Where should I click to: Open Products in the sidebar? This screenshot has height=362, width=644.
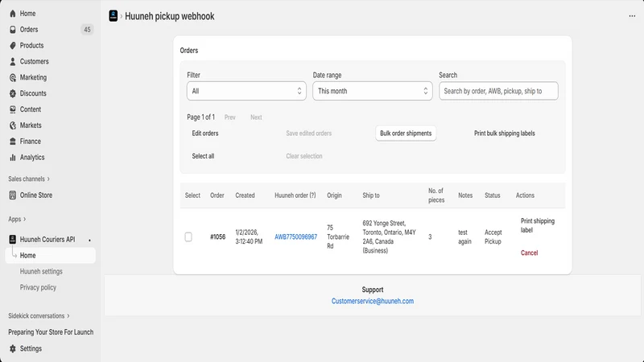tap(31, 46)
